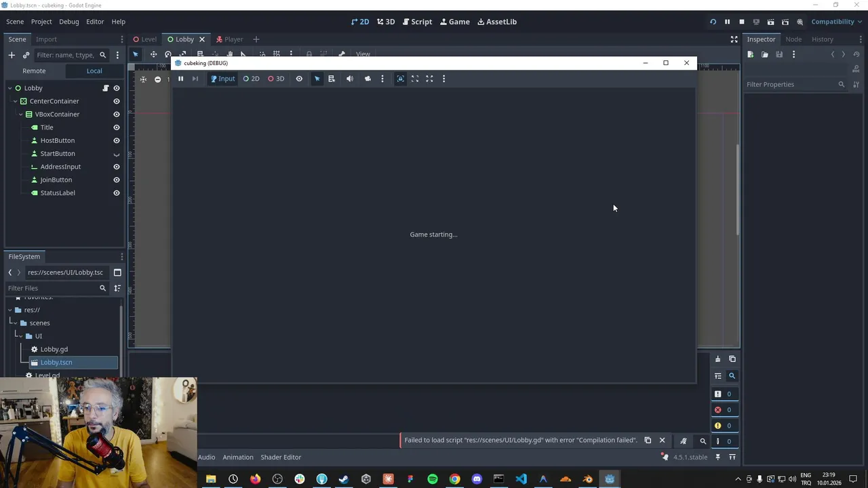Image resolution: width=868 pixels, height=488 pixels.
Task: Open the Compatibility renderer dropdown
Action: point(836,22)
